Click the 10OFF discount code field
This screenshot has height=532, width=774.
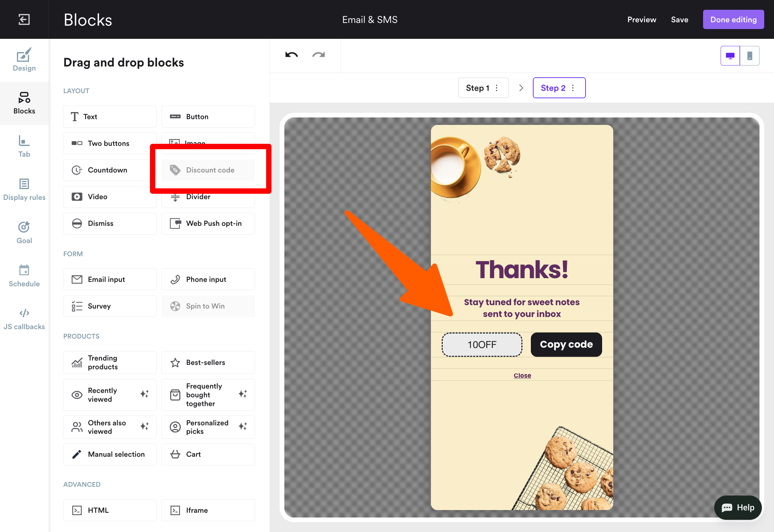click(x=482, y=345)
